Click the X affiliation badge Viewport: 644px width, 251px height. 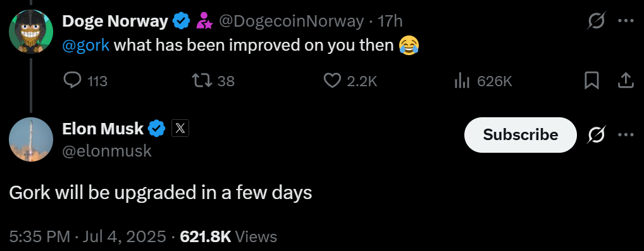click(180, 129)
